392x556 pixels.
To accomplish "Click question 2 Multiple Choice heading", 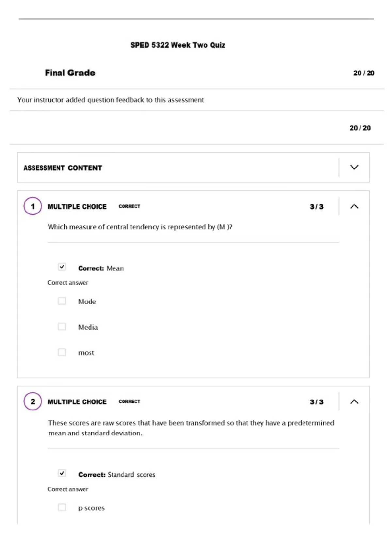I will pyautogui.click(x=77, y=402).
